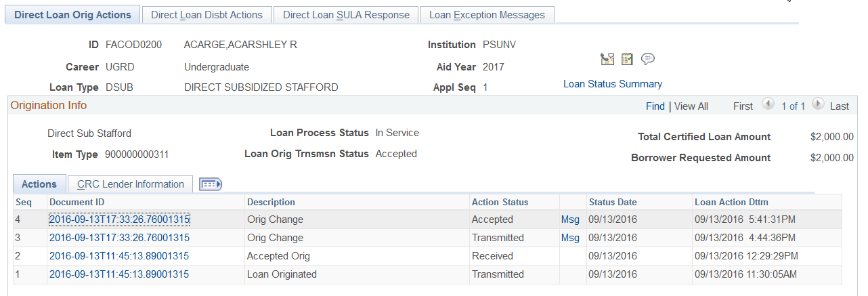868x296 pixels.
Task: Click the speech bubble comments icon
Action: (648, 59)
